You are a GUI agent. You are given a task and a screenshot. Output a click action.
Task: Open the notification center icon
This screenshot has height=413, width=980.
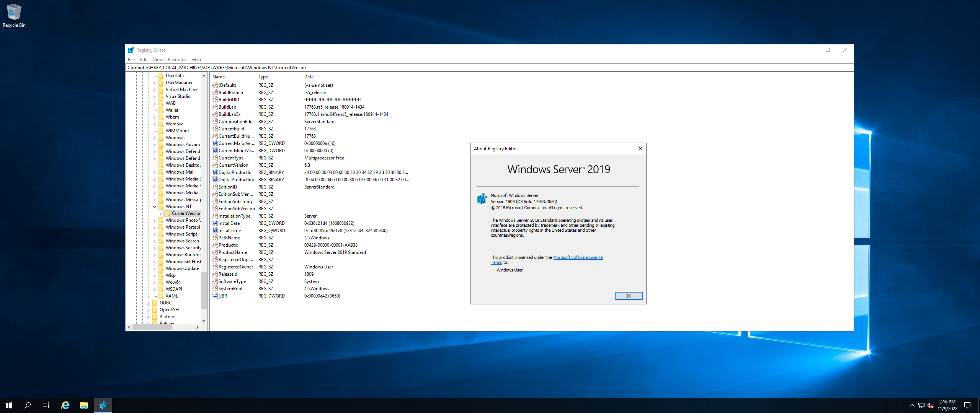[x=967, y=405]
